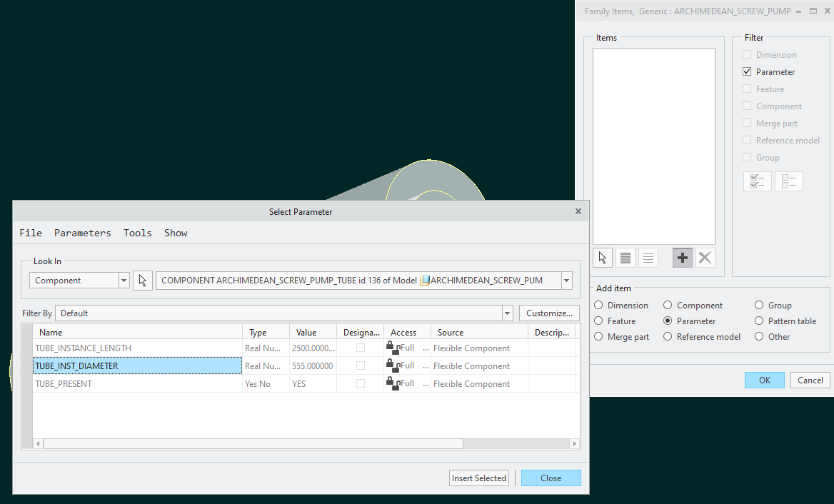This screenshot has height=504, width=834.
Task: Select the Pattern table radio option
Action: tap(759, 321)
